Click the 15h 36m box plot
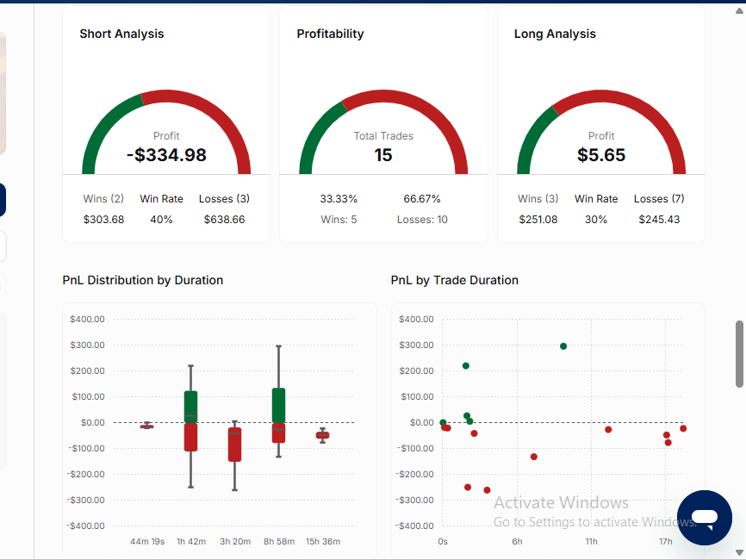 click(x=322, y=435)
